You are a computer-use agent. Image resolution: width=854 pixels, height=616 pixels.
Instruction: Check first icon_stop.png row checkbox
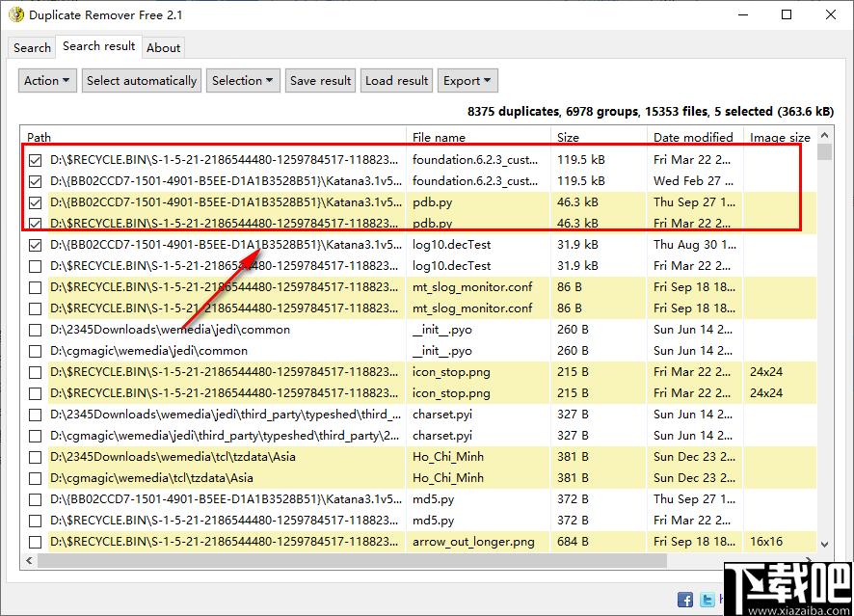tap(36, 372)
